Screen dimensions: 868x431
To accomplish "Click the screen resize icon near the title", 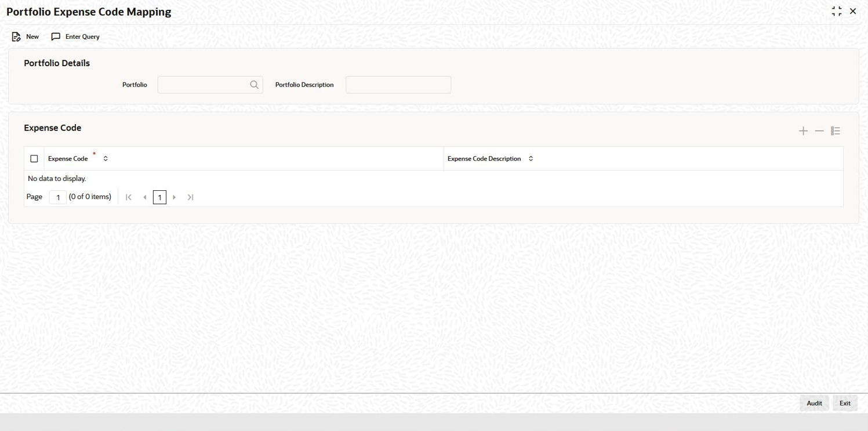I will (836, 10).
